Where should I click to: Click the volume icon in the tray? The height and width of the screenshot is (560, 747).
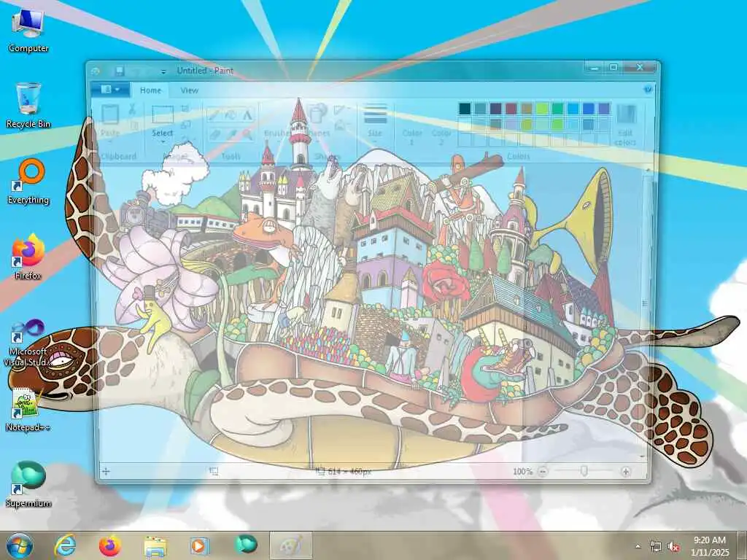tap(673, 547)
